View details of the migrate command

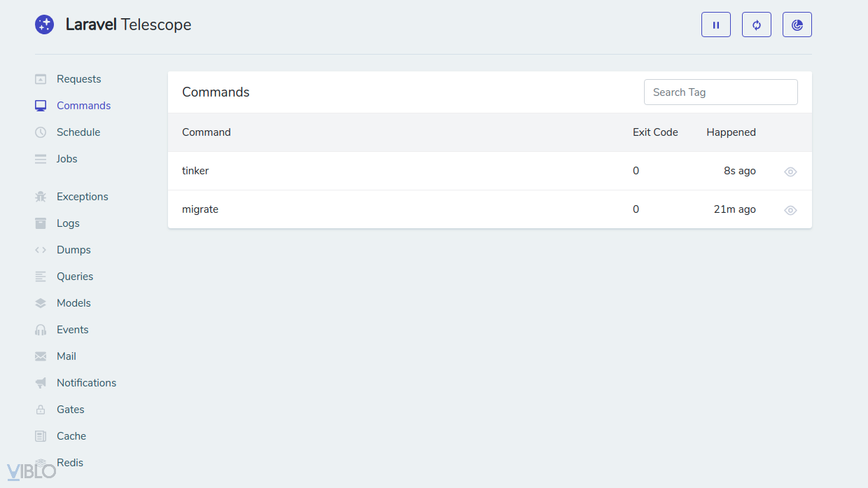[x=790, y=210]
